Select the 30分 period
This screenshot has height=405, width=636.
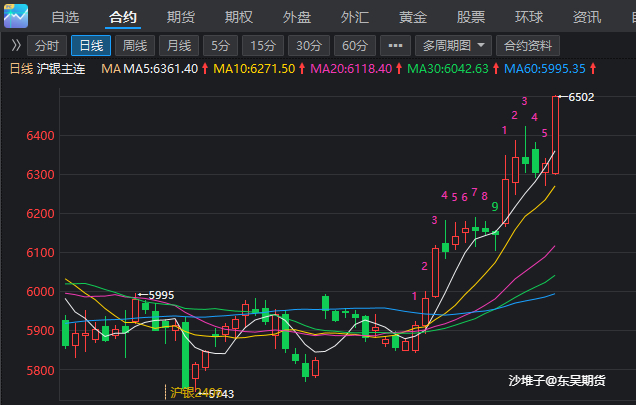click(x=309, y=45)
